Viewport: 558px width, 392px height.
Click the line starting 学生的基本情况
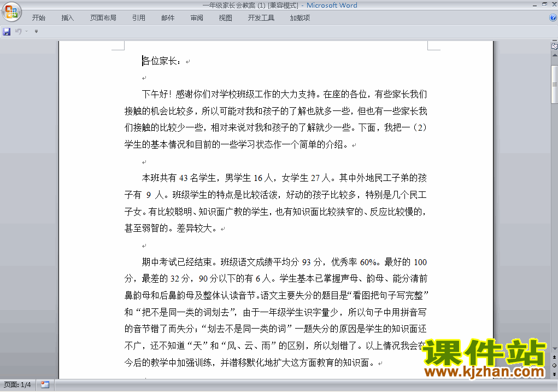coord(236,144)
